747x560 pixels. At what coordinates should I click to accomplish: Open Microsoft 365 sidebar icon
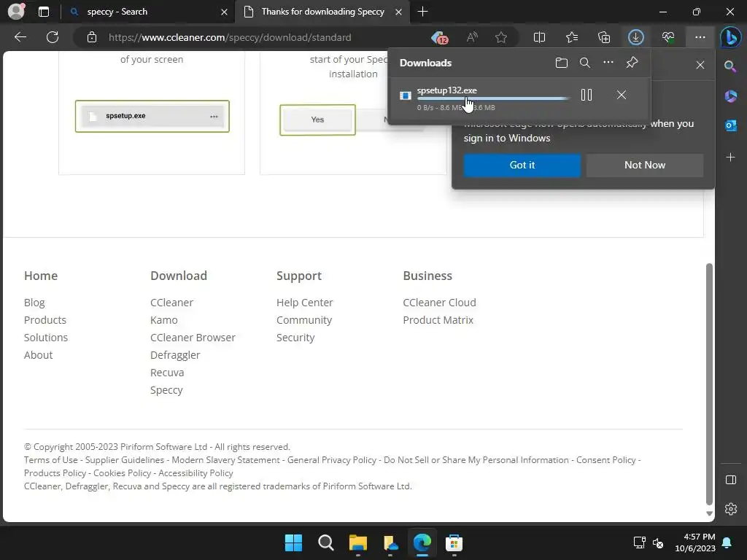(x=730, y=96)
